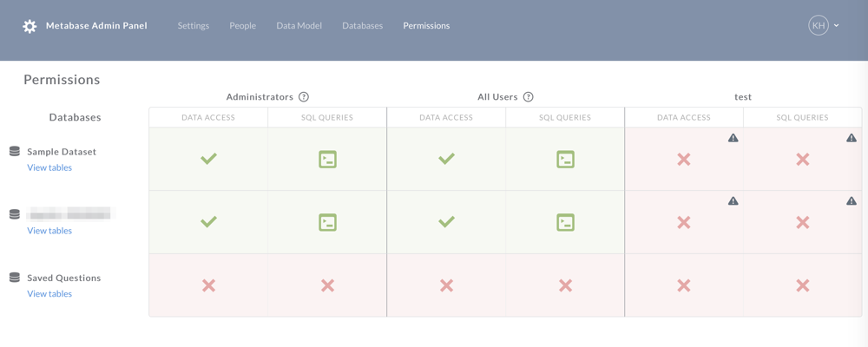Click the Administrators help question mark icon
Viewport: 868px width, 347px height.
[x=303, y=97]
